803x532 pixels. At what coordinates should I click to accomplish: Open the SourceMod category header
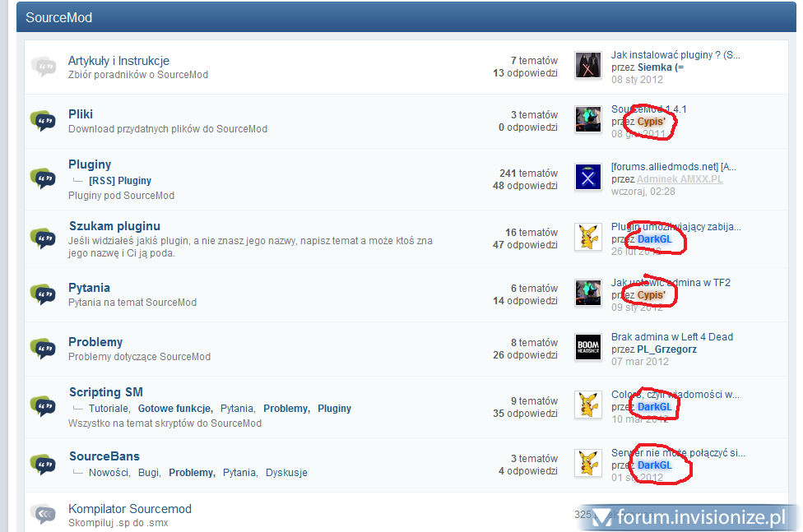point(59,17)
